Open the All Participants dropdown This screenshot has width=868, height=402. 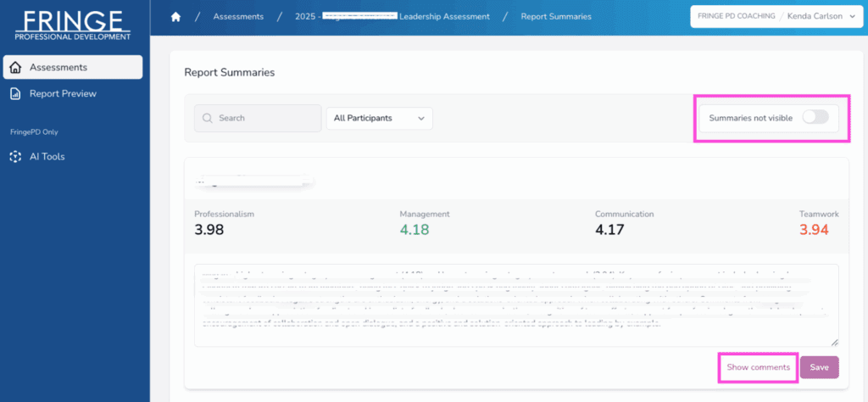tap(379, 118)
